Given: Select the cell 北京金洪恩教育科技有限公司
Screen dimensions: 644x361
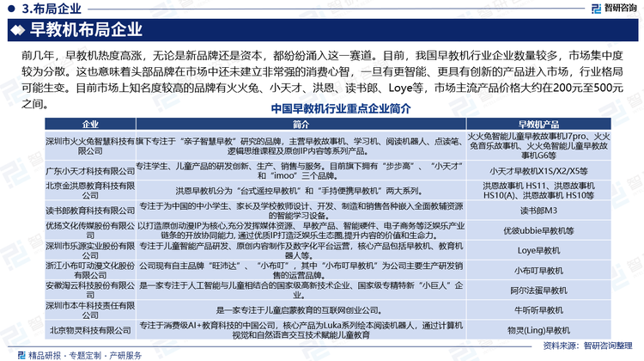Looking at the screenshot, I should pos(90,190).
